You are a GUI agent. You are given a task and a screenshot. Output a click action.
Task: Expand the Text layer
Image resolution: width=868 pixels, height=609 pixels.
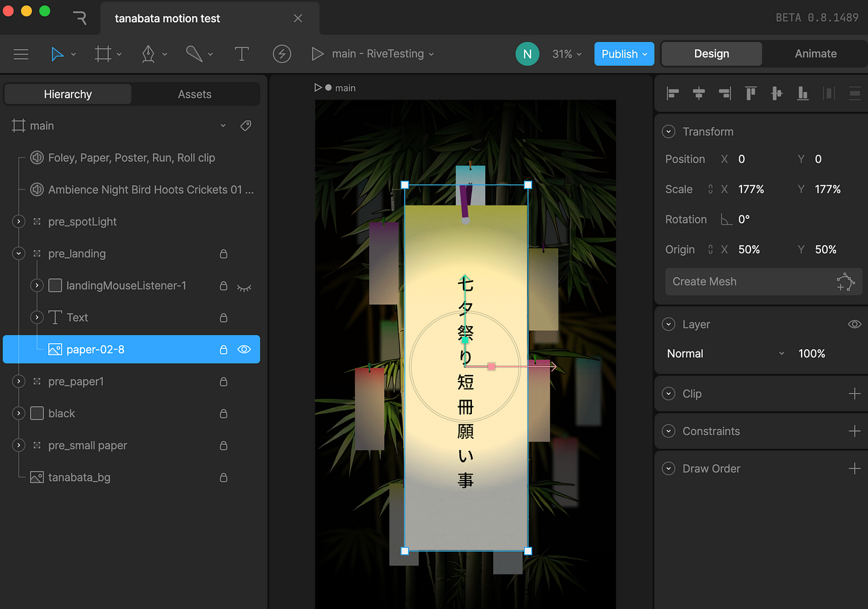[x=37, y=318]
